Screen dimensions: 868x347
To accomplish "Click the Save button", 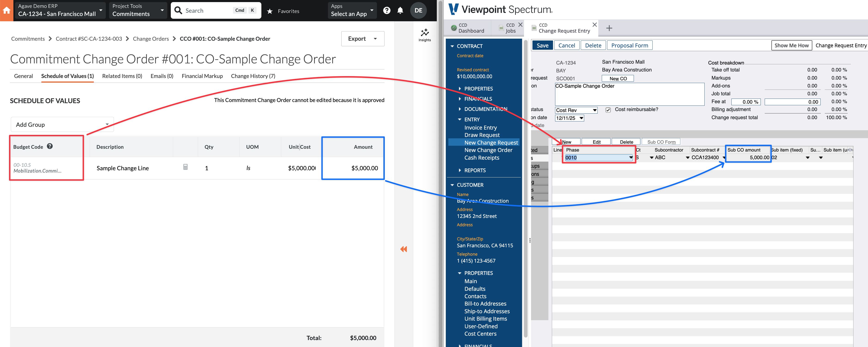I will pos(542,46).
